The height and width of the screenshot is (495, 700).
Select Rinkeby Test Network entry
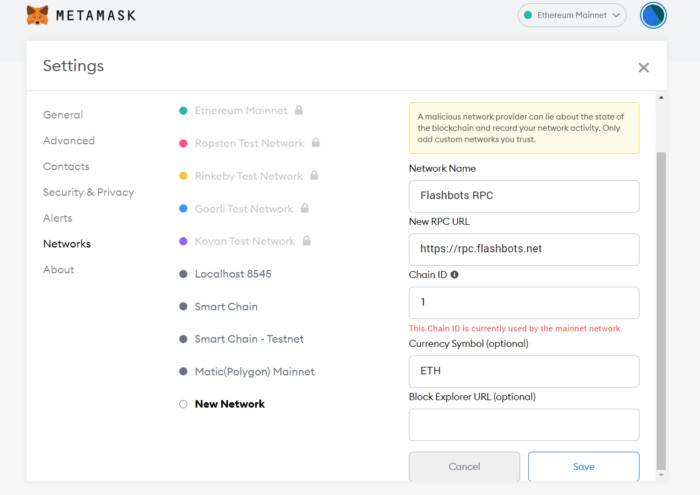tap(249, 176)
